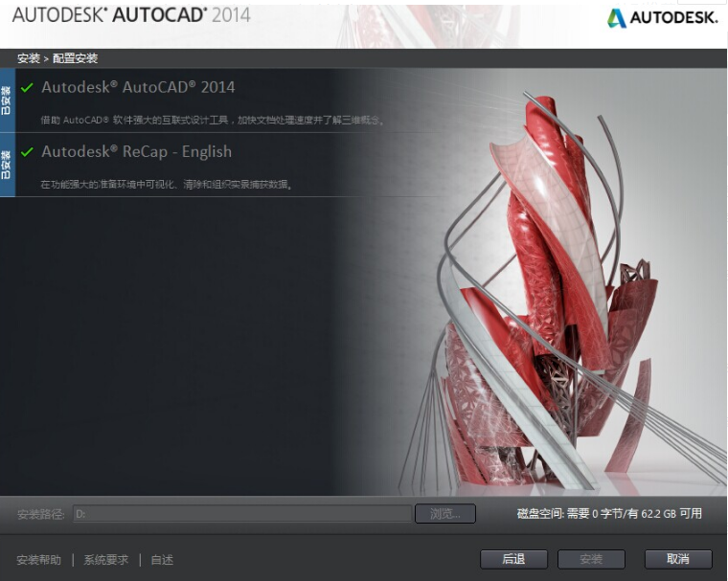This screenshot has height=581, width=728.
Task: Click the install path field showing D:
Action: 242,514
